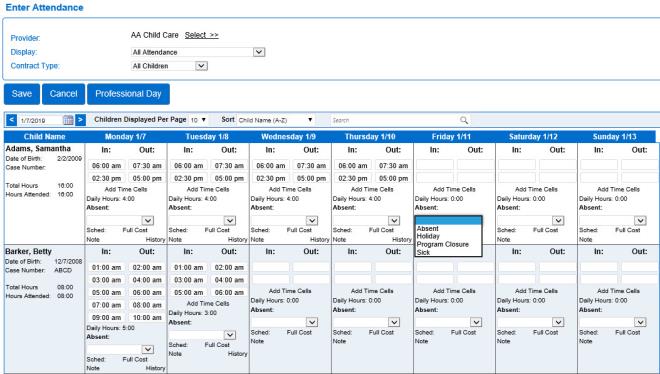Go to next week arrow button
Image resolution: width=660 pixels, height=374 pixels.
tap(80, 120)
